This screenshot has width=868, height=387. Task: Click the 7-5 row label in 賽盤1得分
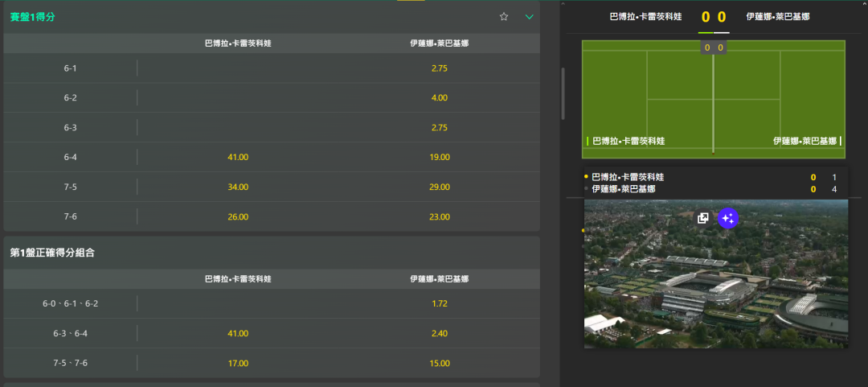[x=70, y=187]
